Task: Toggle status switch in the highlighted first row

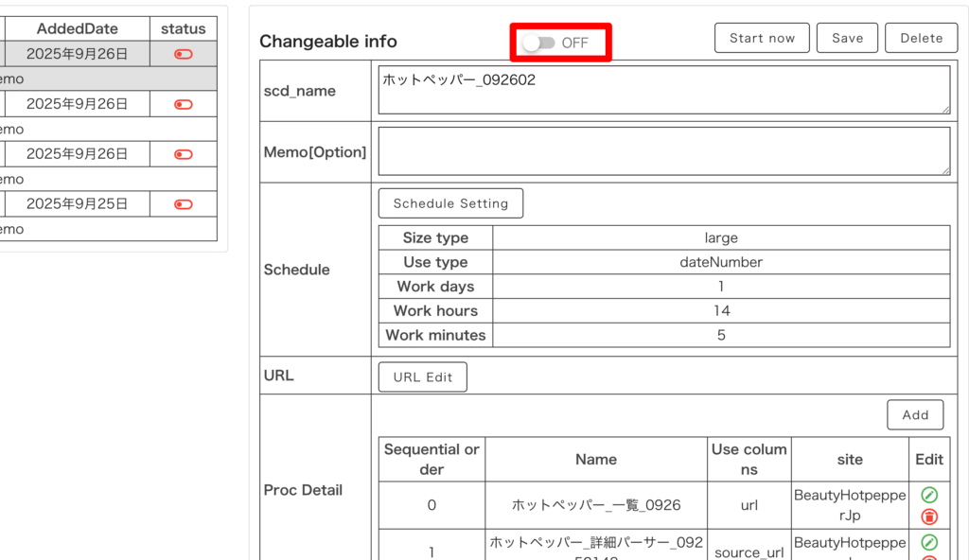Action: click(184, 55)
